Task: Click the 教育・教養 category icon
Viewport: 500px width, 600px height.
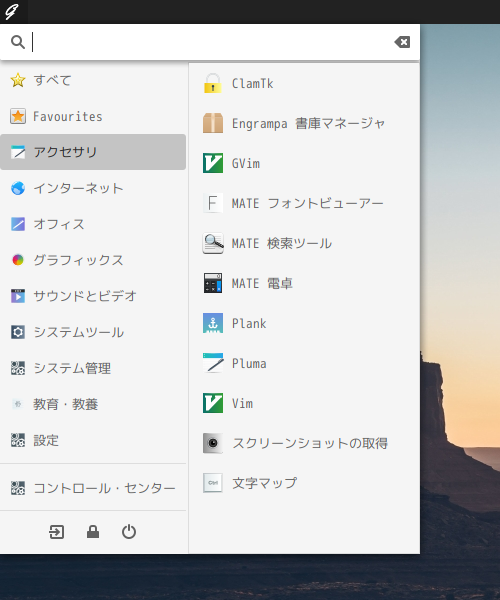Action: coord(18,404)
